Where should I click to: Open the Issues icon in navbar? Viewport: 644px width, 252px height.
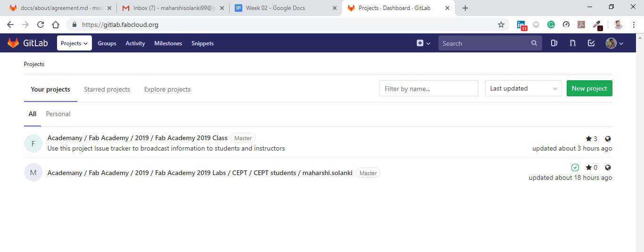(x=554, y=43)
